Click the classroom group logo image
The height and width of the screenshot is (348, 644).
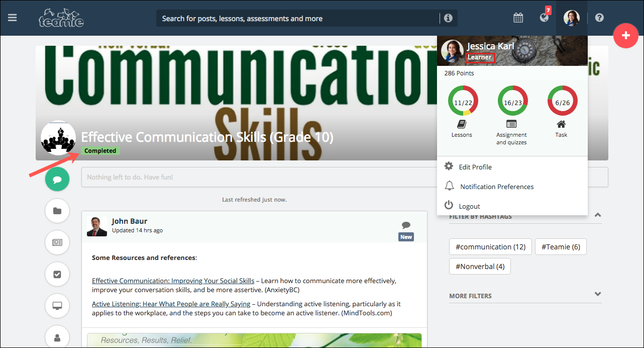[58, 138]
